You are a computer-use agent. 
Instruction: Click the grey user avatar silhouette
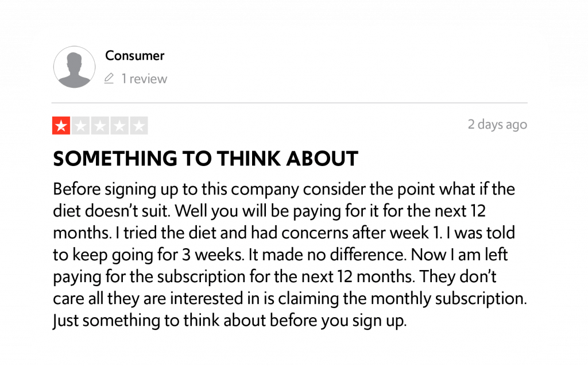74,67
